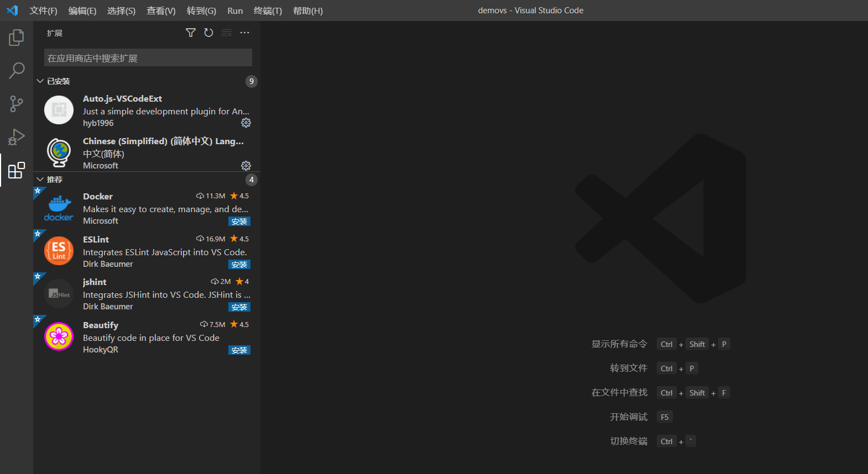This screenshot has width=868, height=474.
Task: Click the 转到文件 shortcut label
Action: pos(629,368)
